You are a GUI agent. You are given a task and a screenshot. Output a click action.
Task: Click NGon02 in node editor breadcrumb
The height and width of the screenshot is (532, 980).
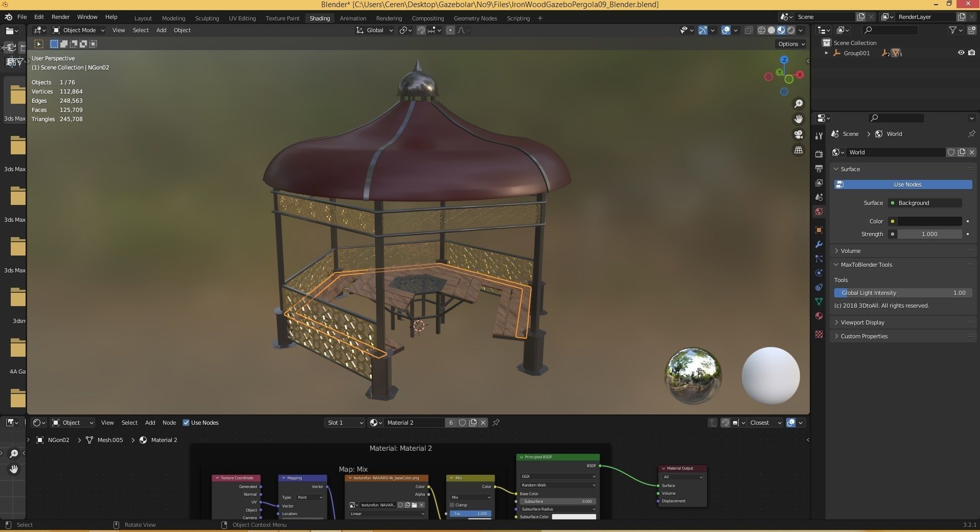58,440
